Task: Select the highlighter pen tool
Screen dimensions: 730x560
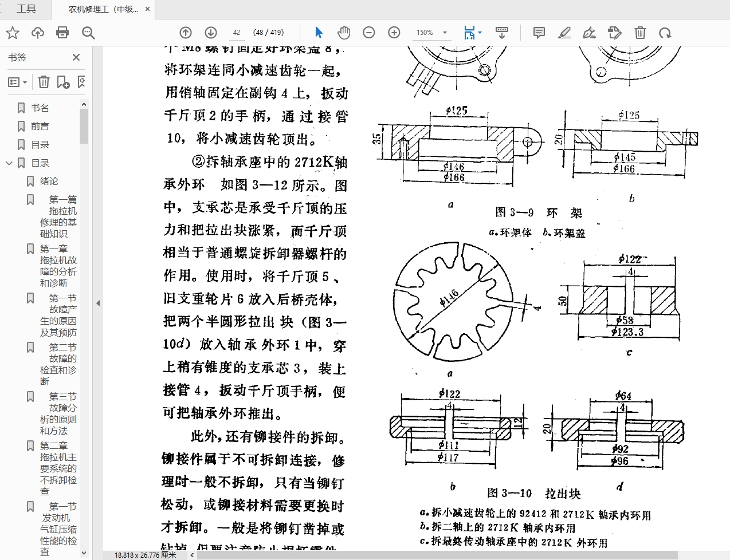Action: [564, 33]
